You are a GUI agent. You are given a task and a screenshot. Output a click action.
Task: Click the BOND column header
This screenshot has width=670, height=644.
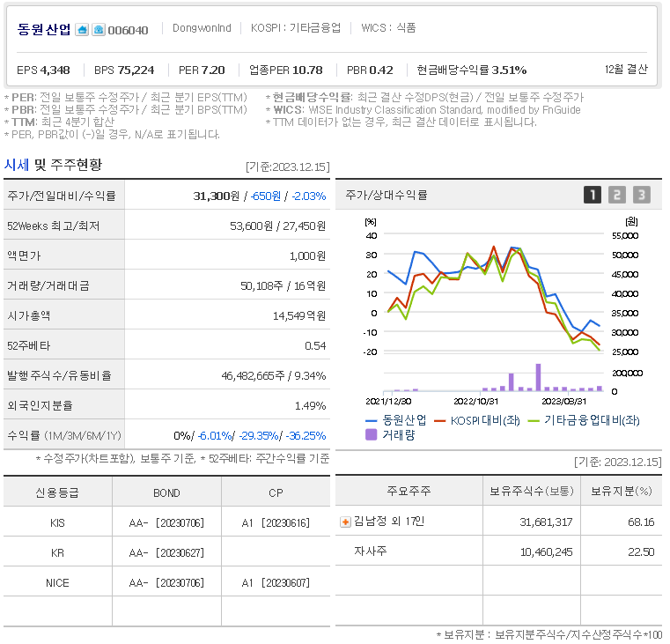coord(166,493)
